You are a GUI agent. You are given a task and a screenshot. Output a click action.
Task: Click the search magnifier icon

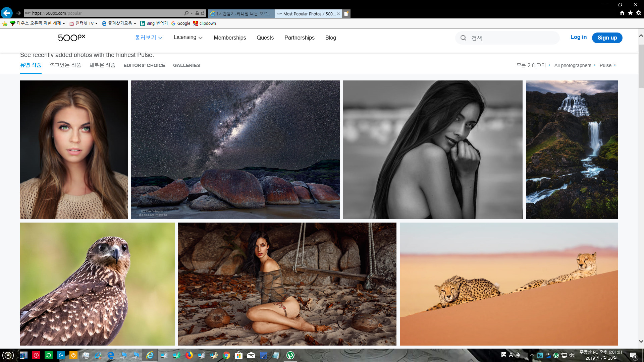463,38
